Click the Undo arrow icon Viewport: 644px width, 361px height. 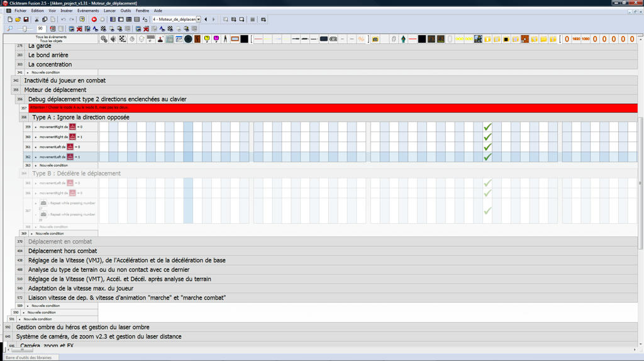[64, 19]
